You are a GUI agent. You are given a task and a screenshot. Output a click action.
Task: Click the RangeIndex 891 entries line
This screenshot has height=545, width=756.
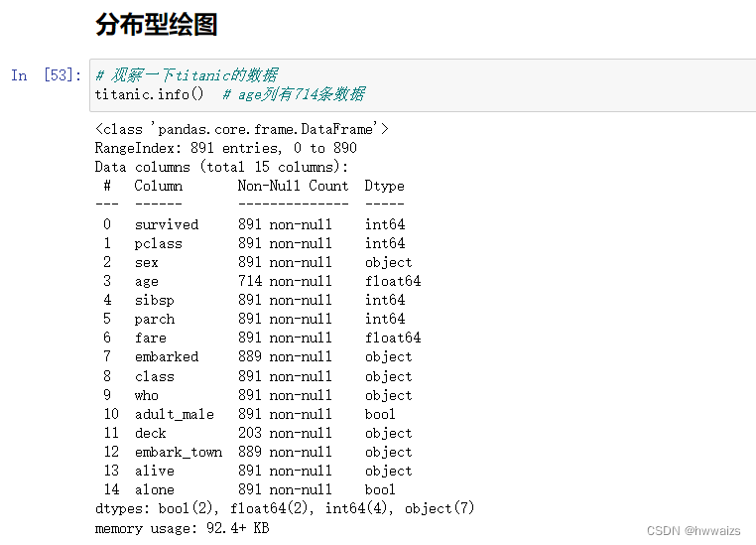tap(225, 148)
